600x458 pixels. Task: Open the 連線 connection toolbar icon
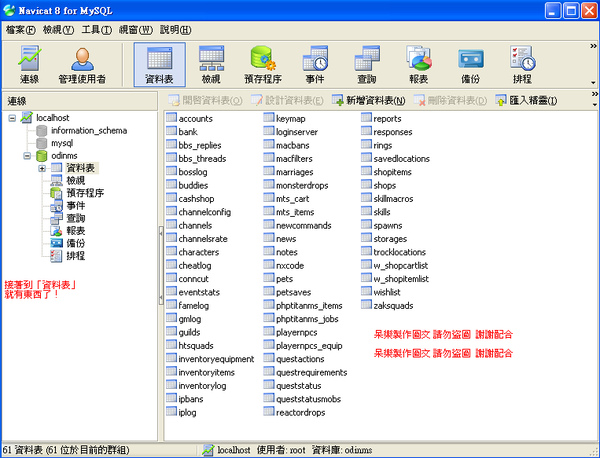29,64
